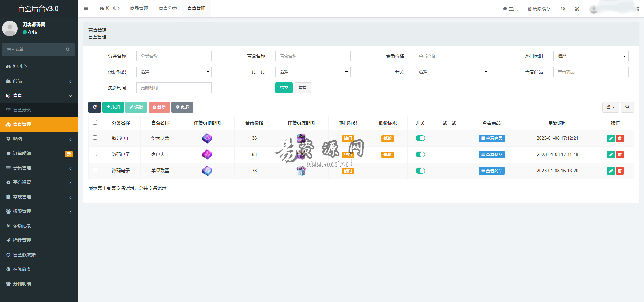Open 订单明细 in the sidebar
Image resolution: width=644 pixels, height=302 pixels.
tap(39, 153)
